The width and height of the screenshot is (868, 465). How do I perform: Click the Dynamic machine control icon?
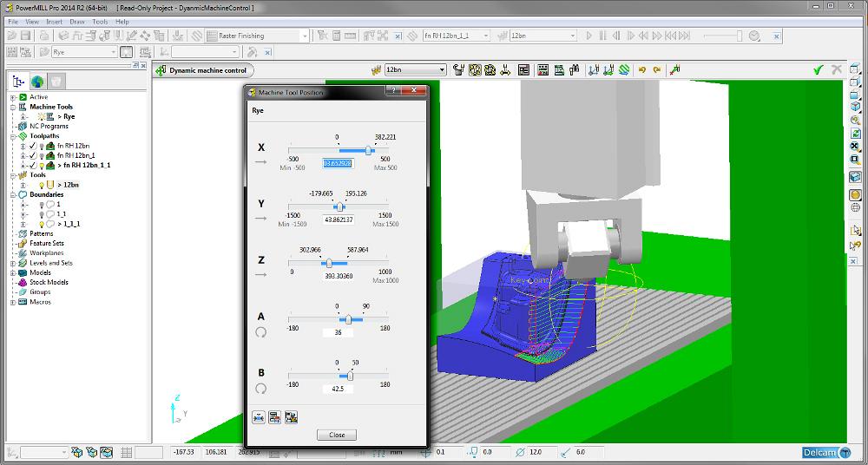(x=161, y=70)
